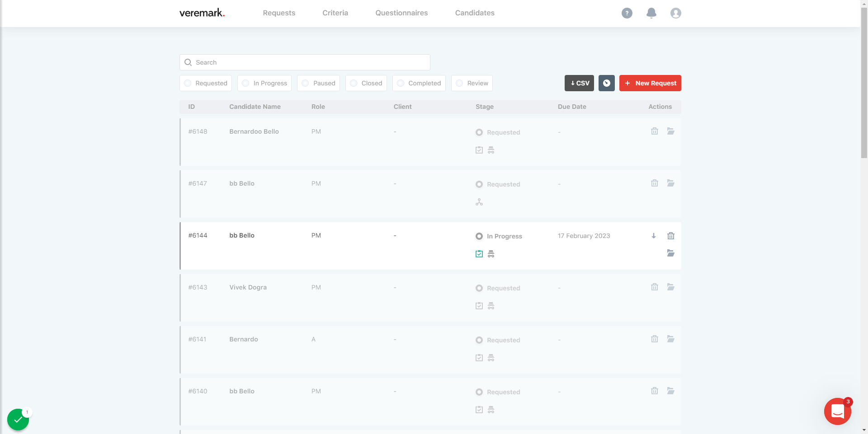
Task: Toggle the Closed stage filter
Action: pyautogui.click(x=366, y=83)
